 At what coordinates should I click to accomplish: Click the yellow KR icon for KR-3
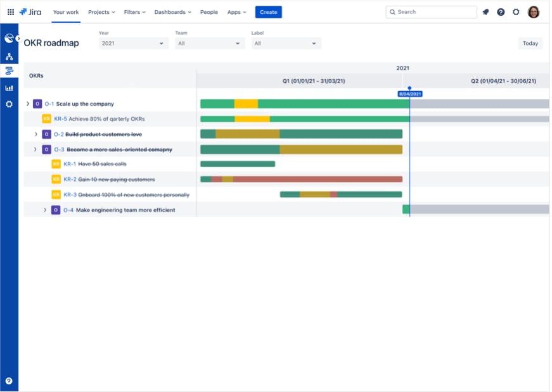[x=56, y=194]
